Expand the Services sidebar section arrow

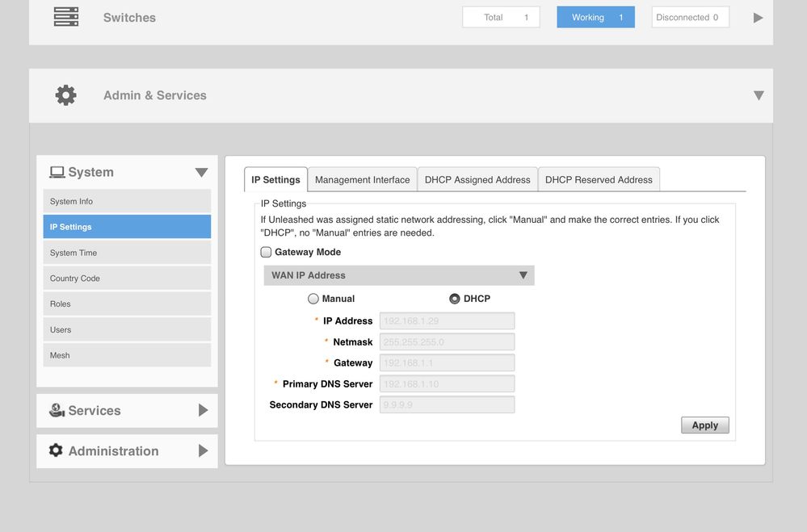coord(203,410)
